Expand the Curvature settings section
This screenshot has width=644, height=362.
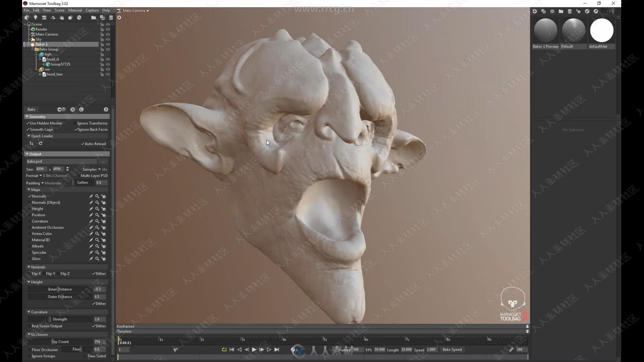[x=29, y=312]
